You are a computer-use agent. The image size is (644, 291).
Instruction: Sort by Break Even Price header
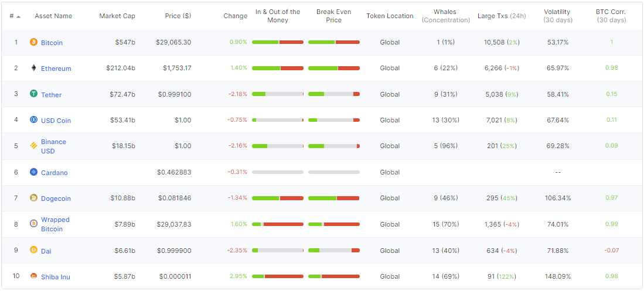point(334,16)
